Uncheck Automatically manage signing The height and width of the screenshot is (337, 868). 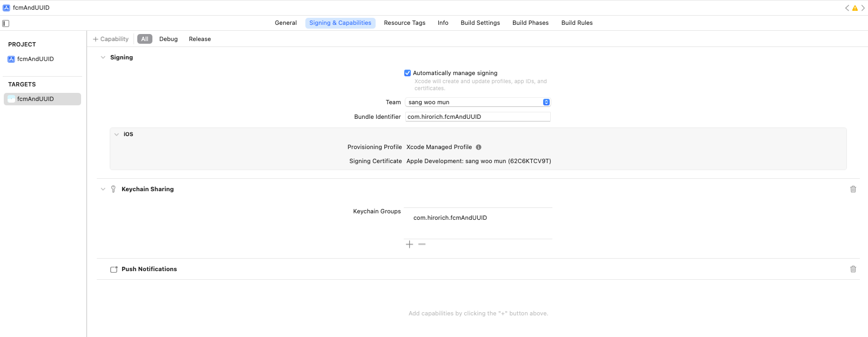pos(408,73)
